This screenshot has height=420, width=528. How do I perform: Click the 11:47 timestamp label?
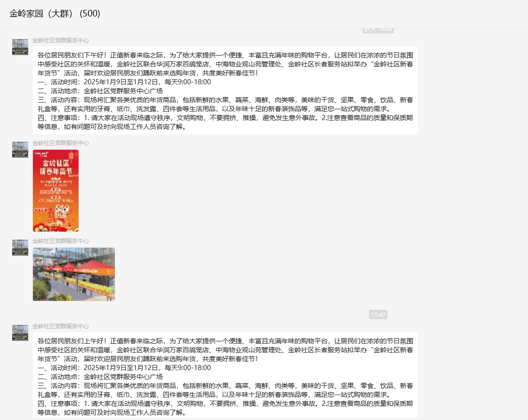[x=378, y=315]
